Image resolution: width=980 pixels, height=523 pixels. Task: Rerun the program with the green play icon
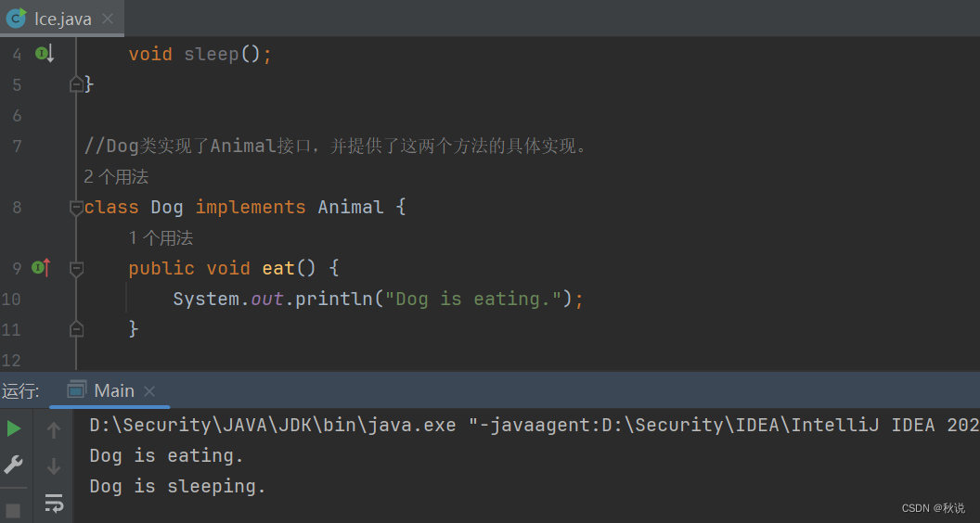pyautogui.click(x=13, y=428)
